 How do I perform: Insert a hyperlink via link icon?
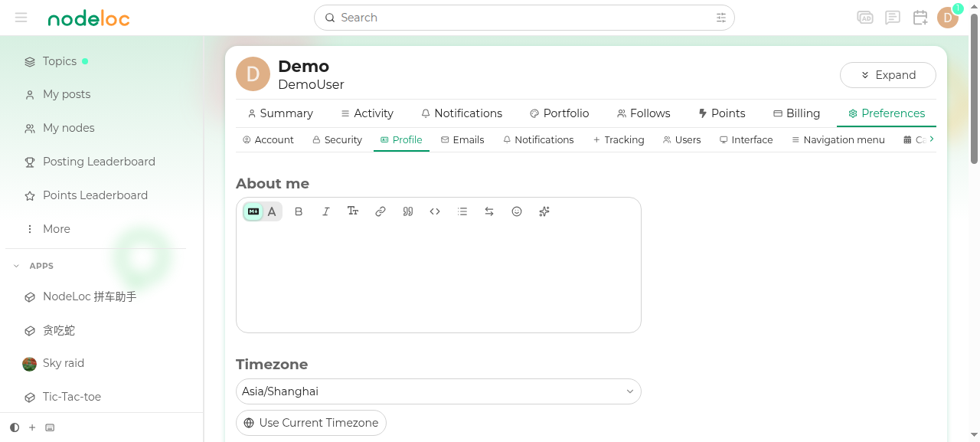[x=381, y=211]
